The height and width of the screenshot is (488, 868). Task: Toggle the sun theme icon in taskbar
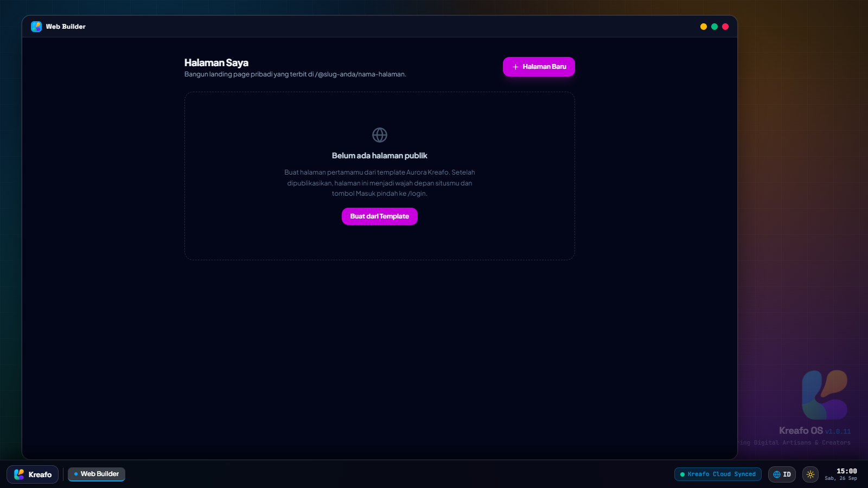(810, 474)
